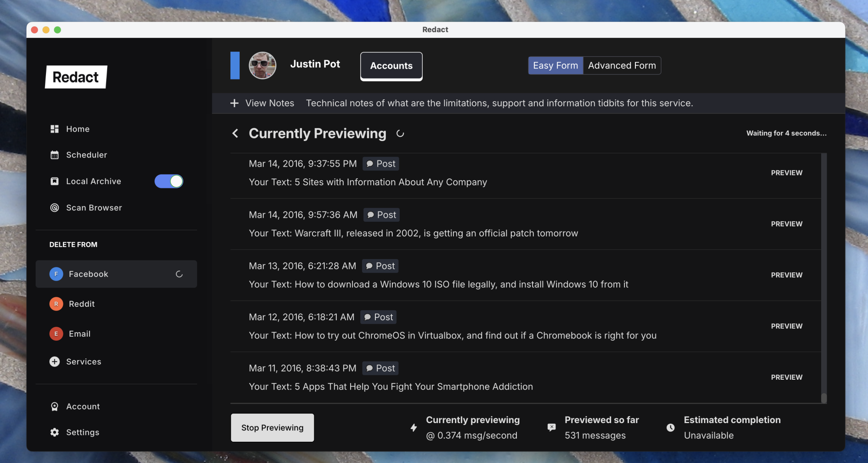Click the Mar 14 9:37:55 PM Post tag
The height and width of the screenshot is (463, 868).
point(381,164)
